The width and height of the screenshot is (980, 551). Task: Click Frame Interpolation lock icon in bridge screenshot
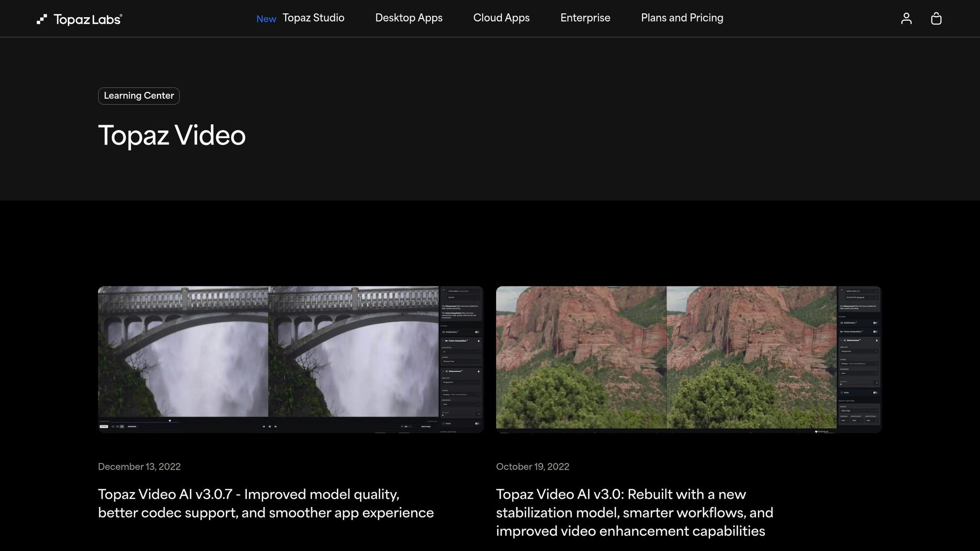click(479, 341)
